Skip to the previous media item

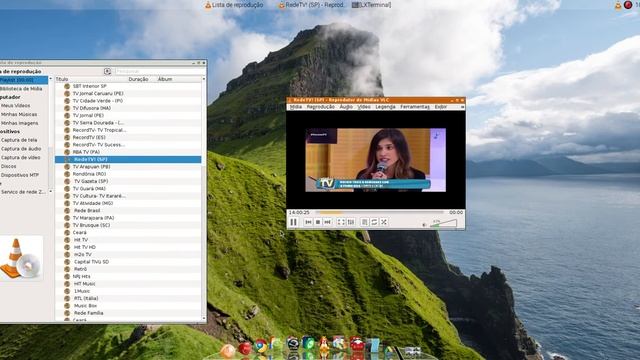point(309,222)
